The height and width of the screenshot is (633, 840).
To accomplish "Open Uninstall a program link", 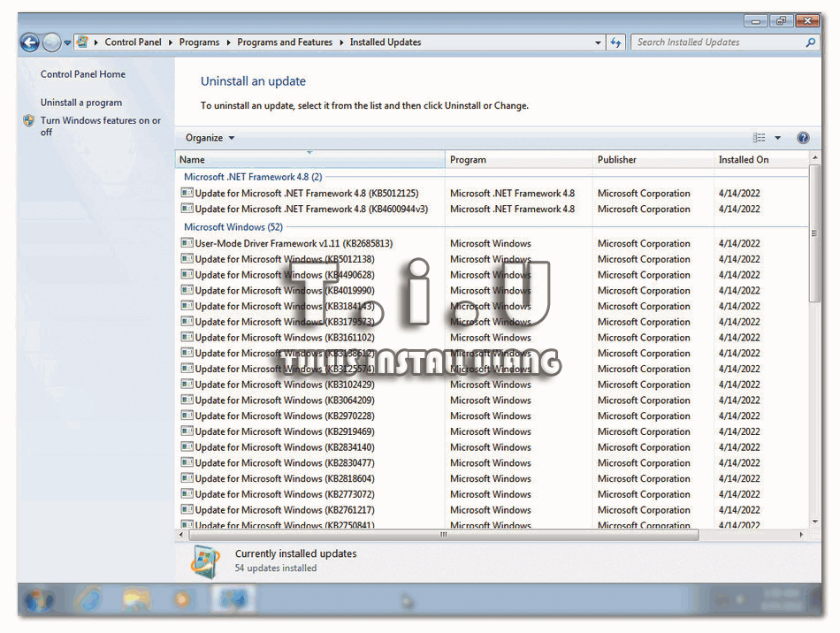I will point(81,103).
